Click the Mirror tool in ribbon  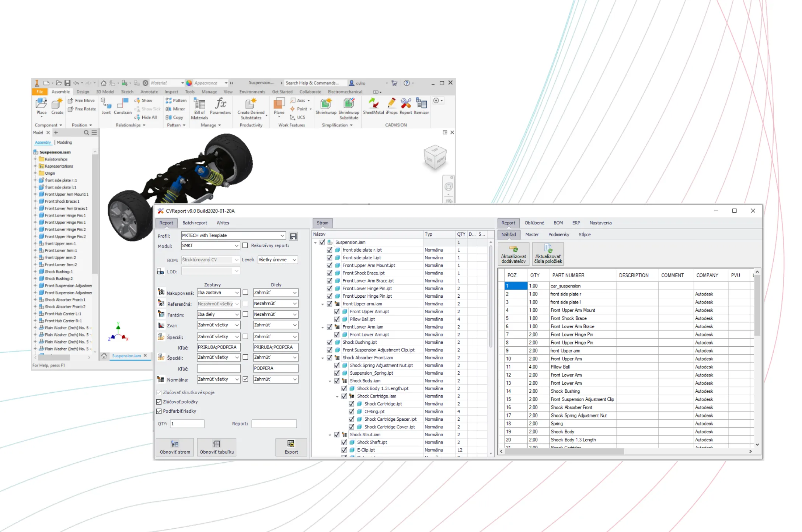pyautogui.click(x=175, y=109)
